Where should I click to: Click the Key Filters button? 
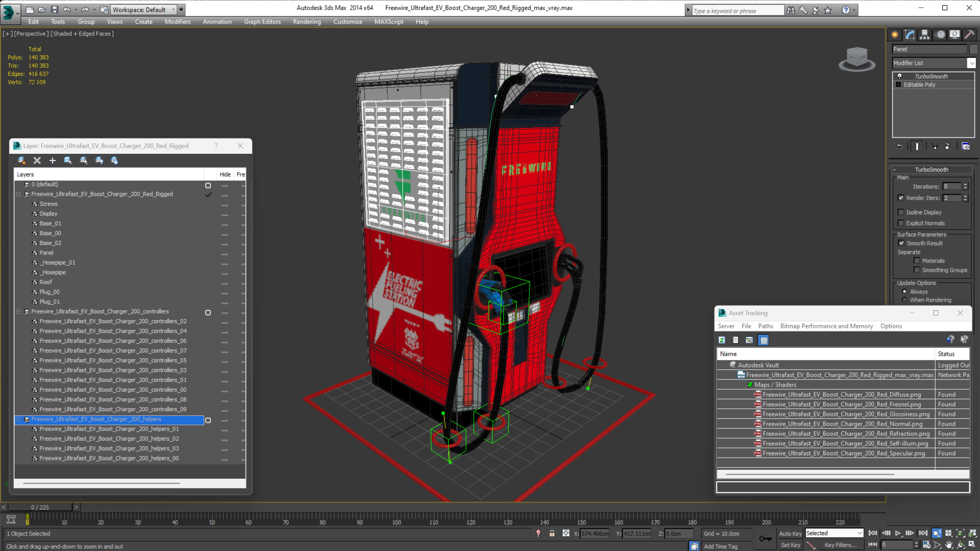coord(841,545)
